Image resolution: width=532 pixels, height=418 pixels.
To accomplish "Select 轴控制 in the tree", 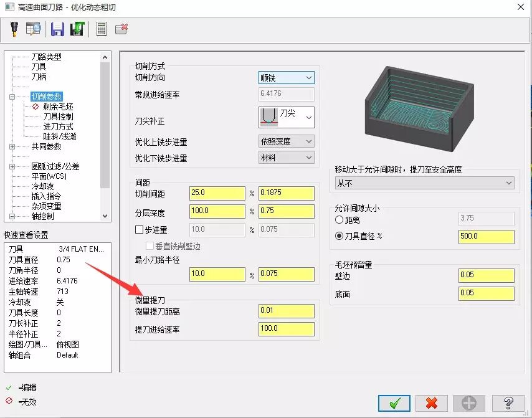I will 42,216.
